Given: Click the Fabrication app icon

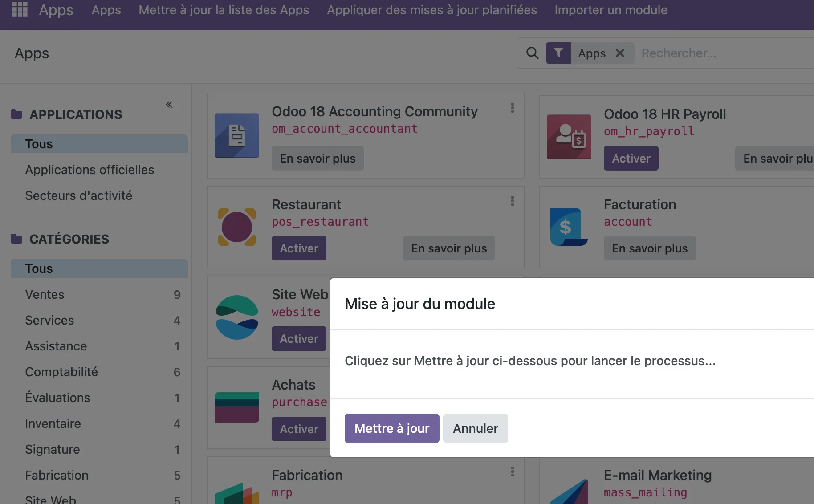Looking at the screenshot, I should click(x=237, y=493).
